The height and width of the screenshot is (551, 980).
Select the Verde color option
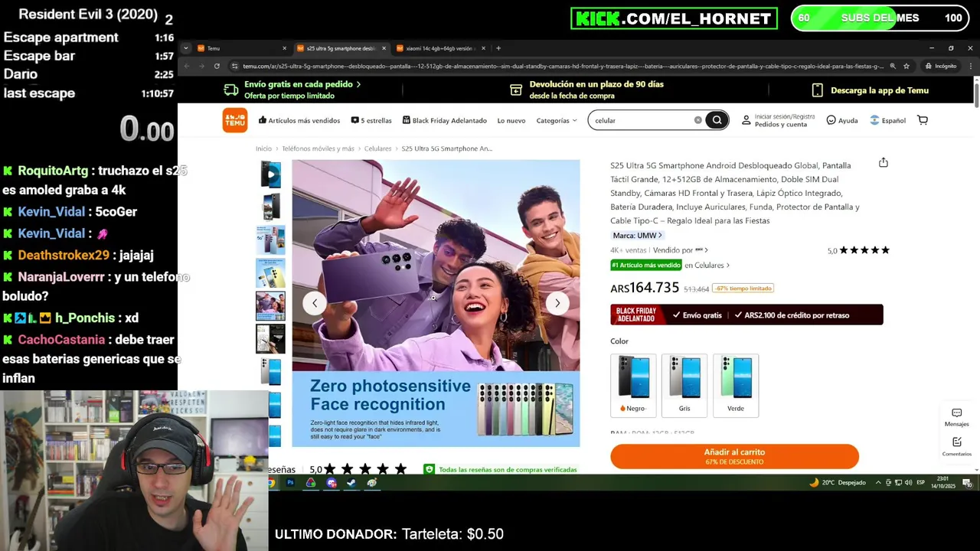736,385
